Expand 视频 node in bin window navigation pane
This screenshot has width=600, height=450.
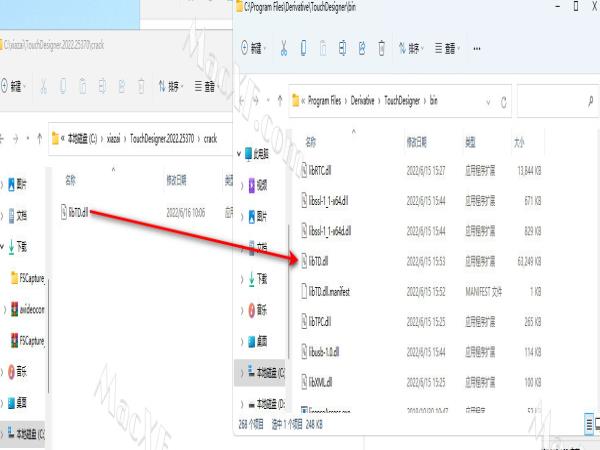coord(242,186)
